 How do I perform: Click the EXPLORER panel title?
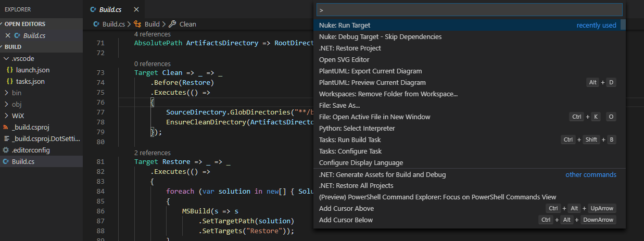coord(19,9)
